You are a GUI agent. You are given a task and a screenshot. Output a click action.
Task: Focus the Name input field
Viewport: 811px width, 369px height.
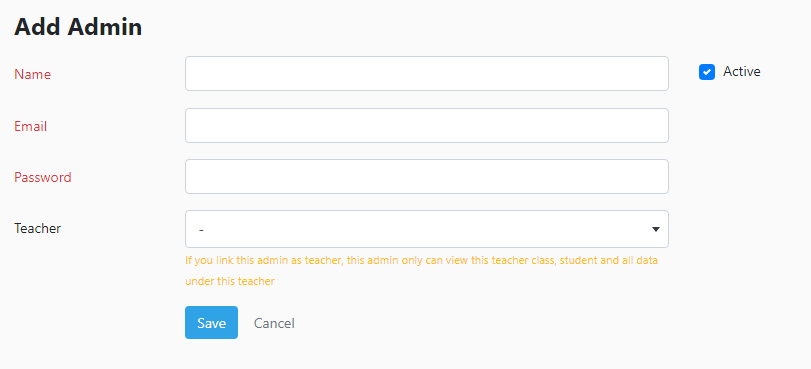point(427,73)
